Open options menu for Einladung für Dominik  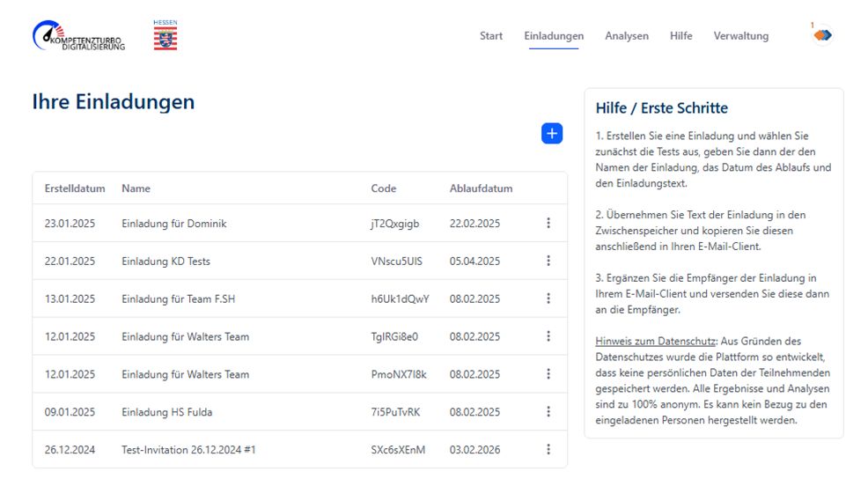pyautogui.click(x=548, y=224)
